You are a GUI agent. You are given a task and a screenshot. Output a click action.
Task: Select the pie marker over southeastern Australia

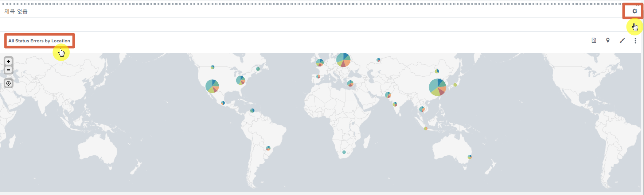pos(470,157)
